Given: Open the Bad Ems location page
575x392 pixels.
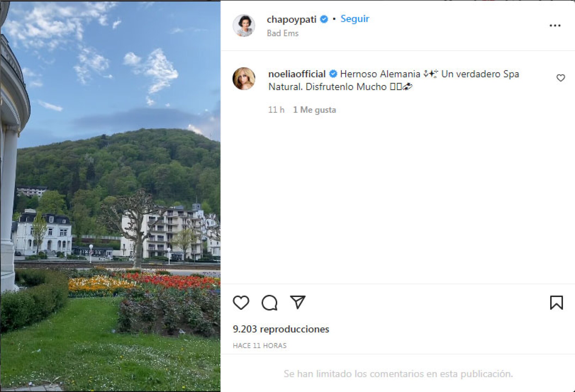Looking at the screenshot, I should 282,33.
